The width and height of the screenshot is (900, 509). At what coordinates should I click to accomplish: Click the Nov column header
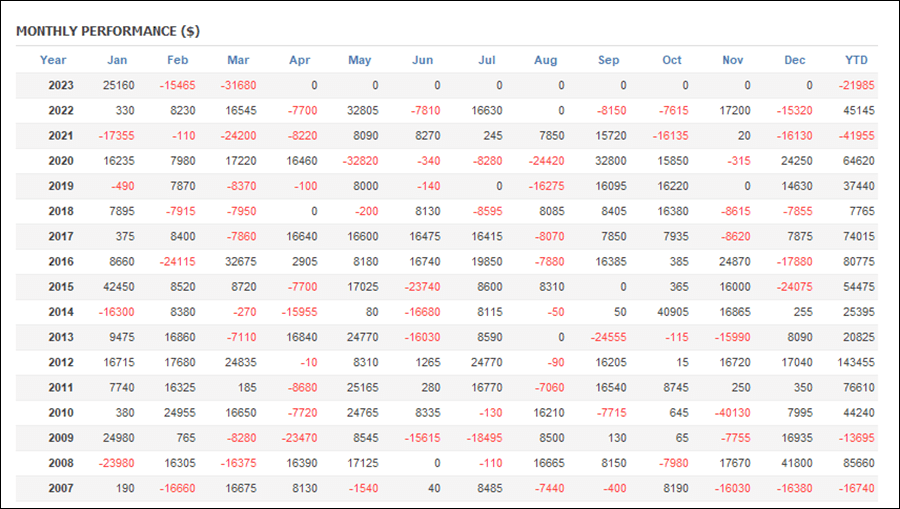pyautogui.click(x=733, y=60)
